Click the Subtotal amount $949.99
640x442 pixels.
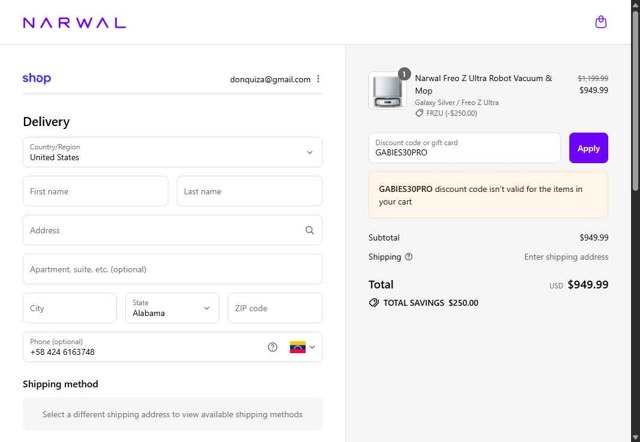coord(594,238)
